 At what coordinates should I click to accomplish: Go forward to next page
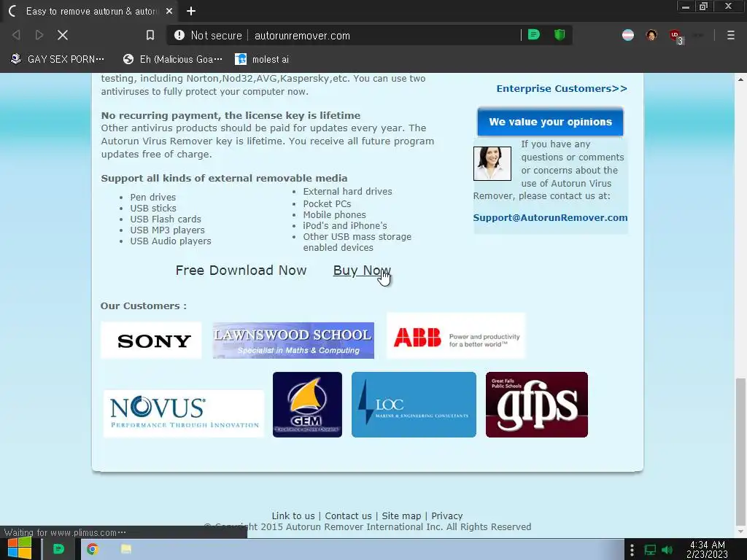39,35
